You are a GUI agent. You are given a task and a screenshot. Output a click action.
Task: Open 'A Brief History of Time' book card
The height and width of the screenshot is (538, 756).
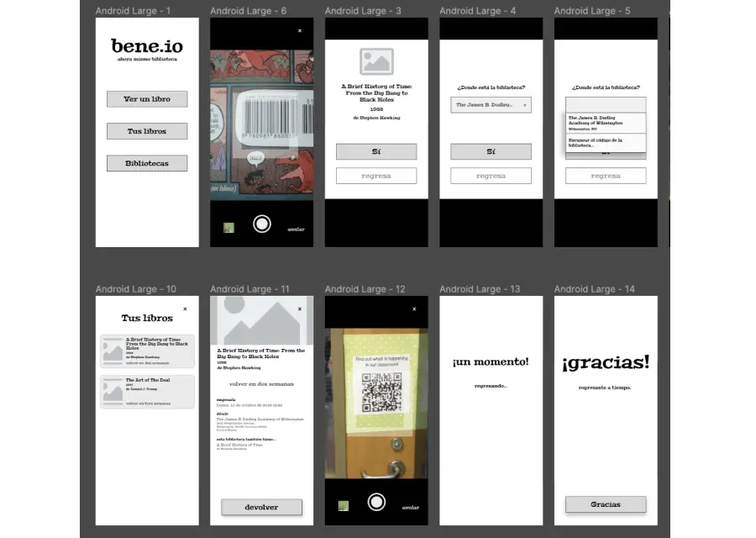(147, 351)
